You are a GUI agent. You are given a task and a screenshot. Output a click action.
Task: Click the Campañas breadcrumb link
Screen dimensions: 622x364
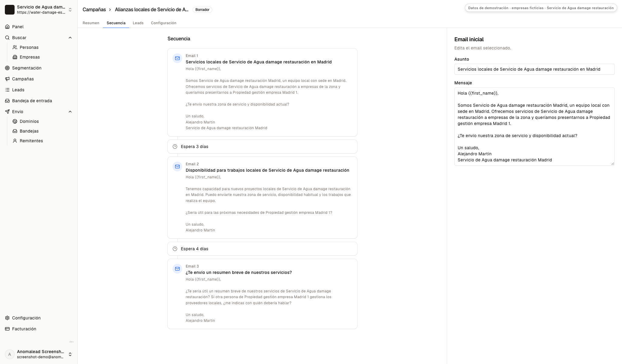94,10
